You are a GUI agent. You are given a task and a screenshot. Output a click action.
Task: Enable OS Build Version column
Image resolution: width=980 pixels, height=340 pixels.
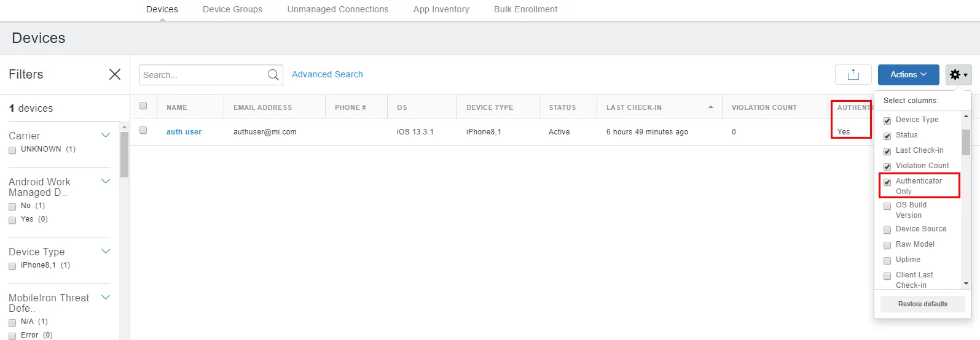point(887,206)
